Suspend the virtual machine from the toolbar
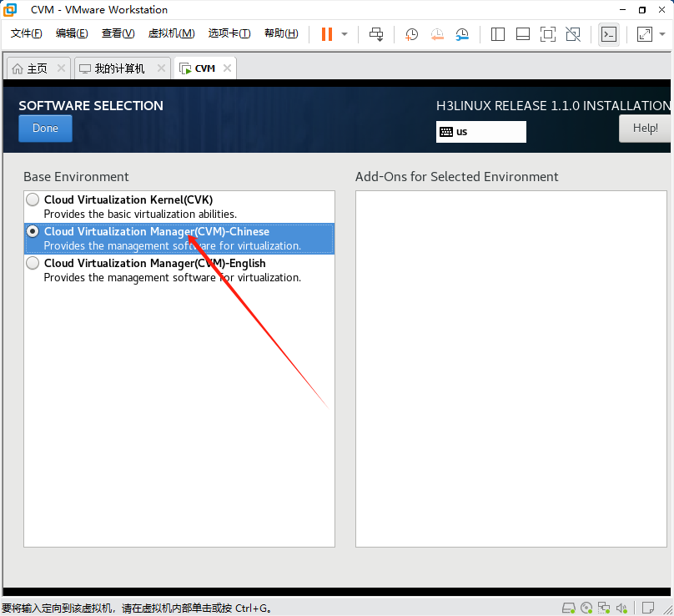The height and width of the screenshot is (616, 674). [325, 34]
